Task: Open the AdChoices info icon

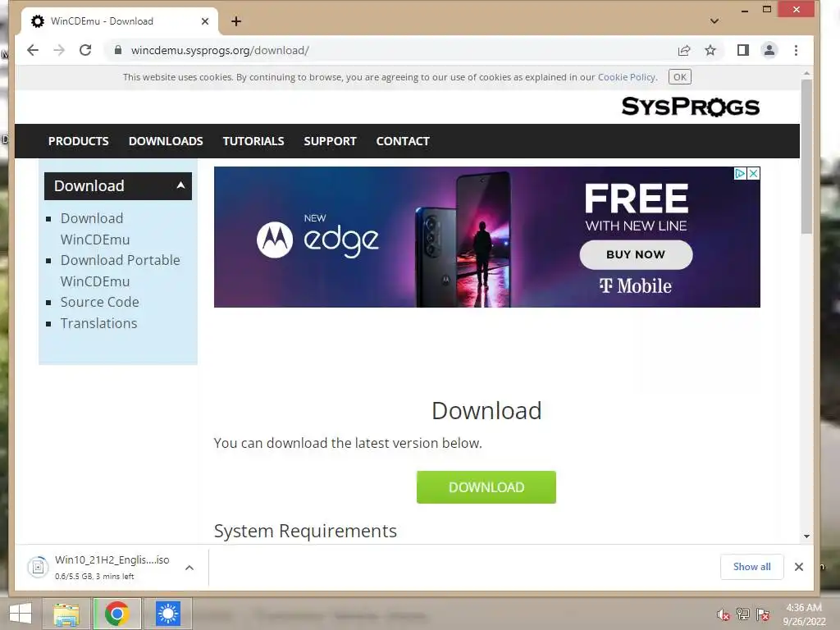Action: 740,173
